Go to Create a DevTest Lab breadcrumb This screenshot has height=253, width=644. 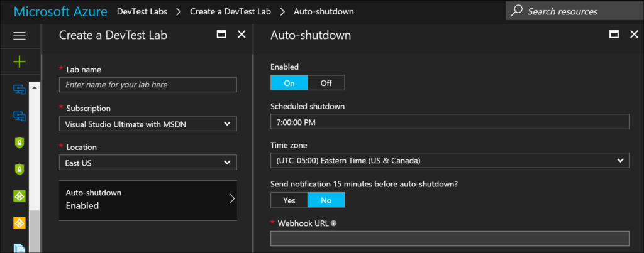(x=230, y=11)
